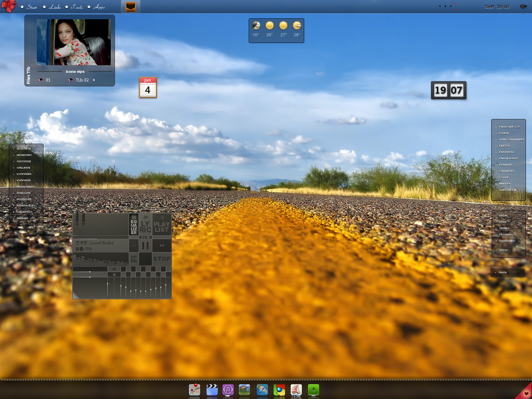Open the purple music note dock icon
The height and width of the screenshot is (399, 532).
click(228, 390)
